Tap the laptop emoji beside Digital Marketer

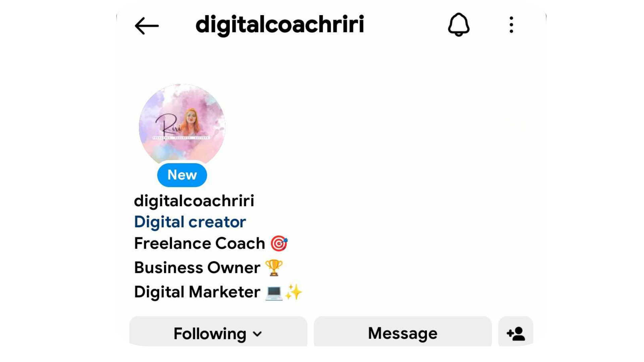click(x=274, y=292)
